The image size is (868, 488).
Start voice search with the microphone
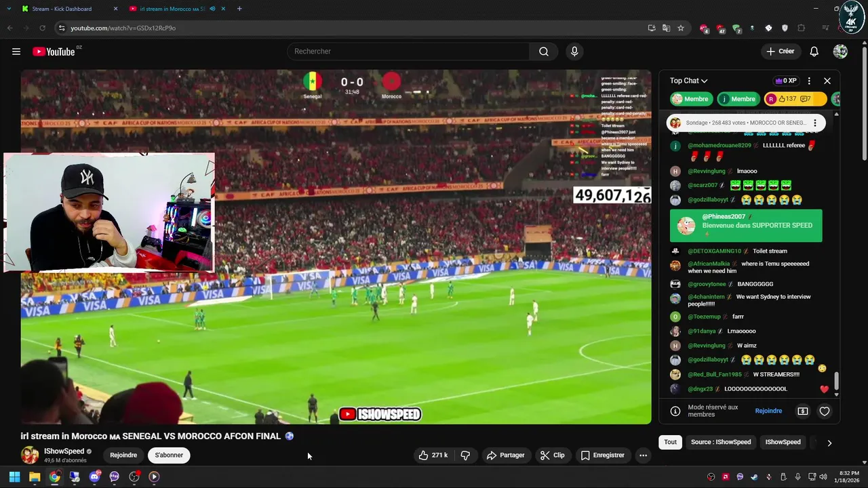coord(574,52)
